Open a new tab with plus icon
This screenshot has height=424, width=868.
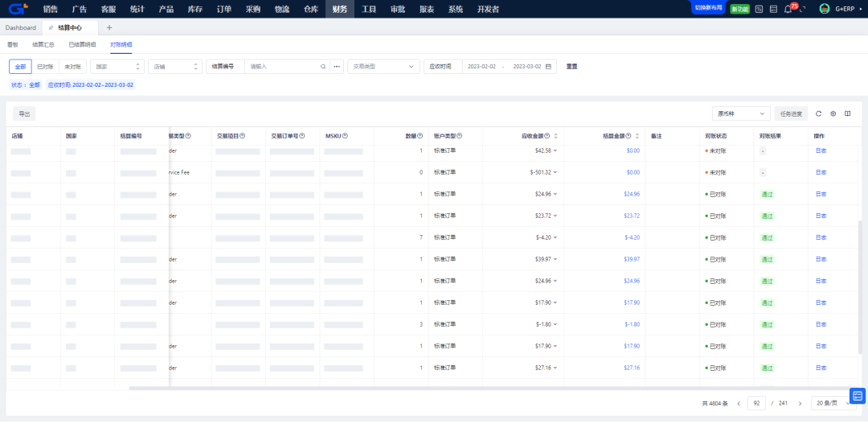109,27
